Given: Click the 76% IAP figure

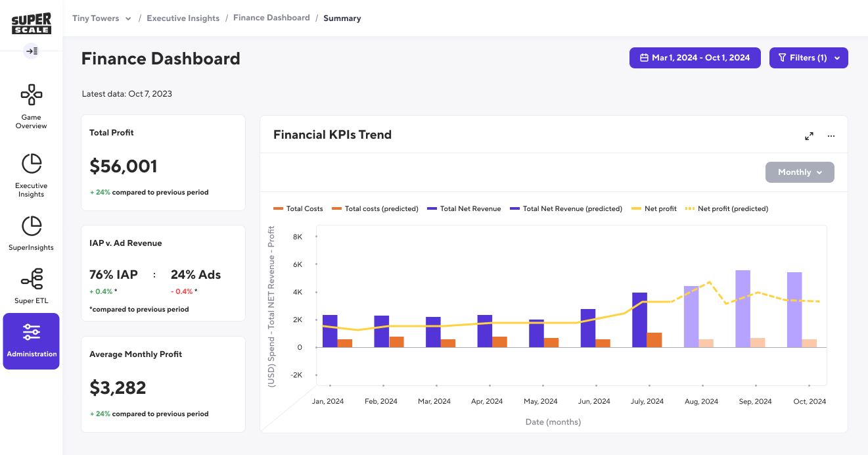Looking at the screenshot, I should click(x=114, y=275).
